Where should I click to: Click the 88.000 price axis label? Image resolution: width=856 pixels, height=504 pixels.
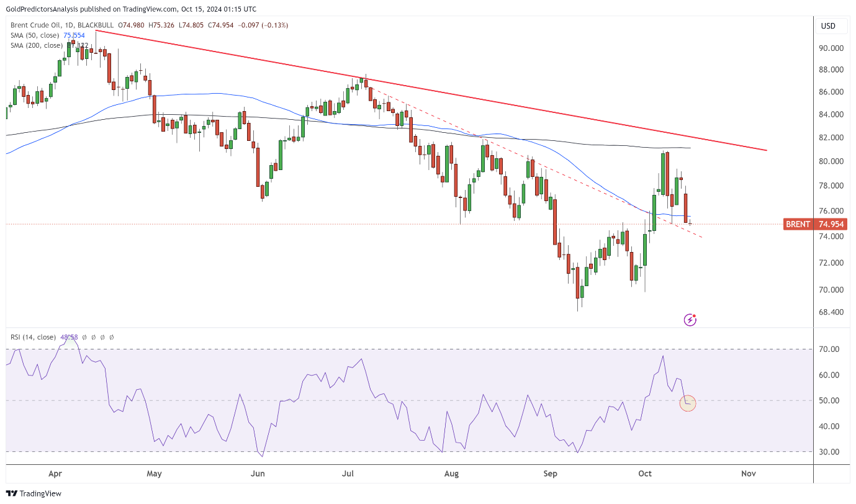coord(831,70)
